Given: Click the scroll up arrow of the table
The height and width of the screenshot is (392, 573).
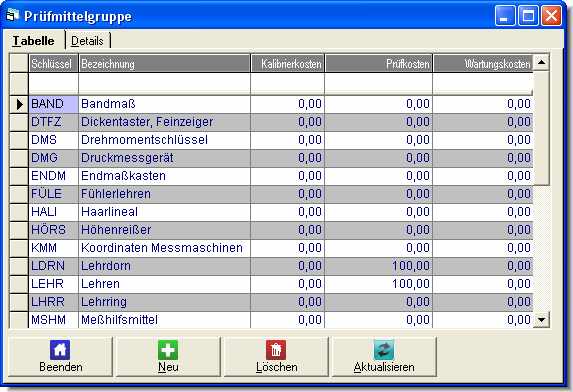Looking at the screenshot, I should tap(542, 62).
